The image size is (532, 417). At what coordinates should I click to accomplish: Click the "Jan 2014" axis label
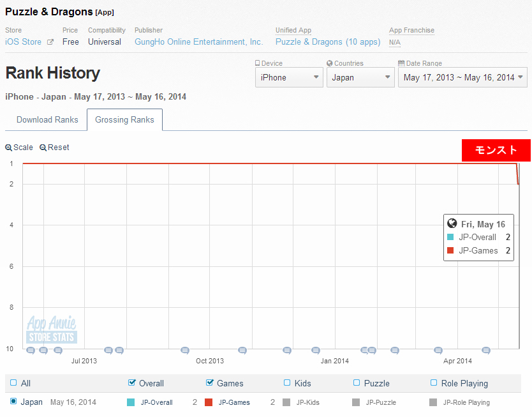(335, 361)
